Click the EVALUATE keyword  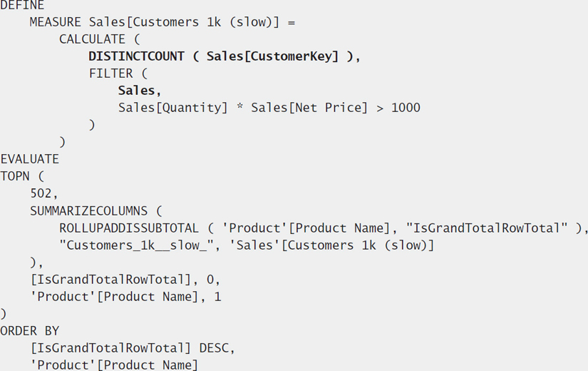pos(30,159)
